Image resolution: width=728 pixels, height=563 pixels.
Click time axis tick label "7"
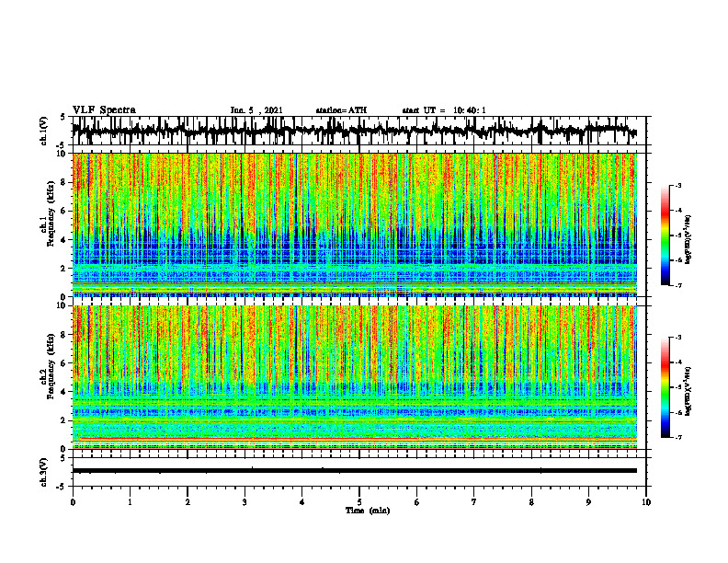click(x=474, y=502)
